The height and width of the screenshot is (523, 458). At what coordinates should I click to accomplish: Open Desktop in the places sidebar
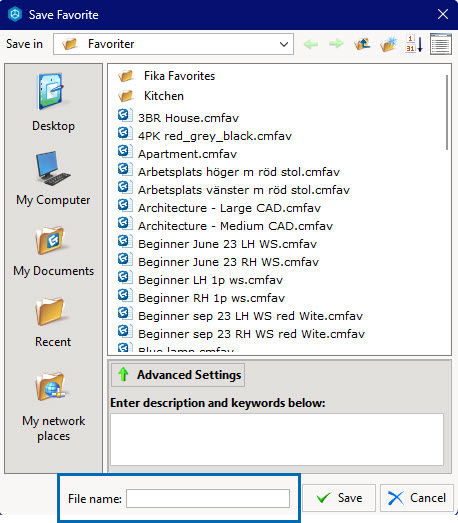pyautogui.click(x=53, y=102)
